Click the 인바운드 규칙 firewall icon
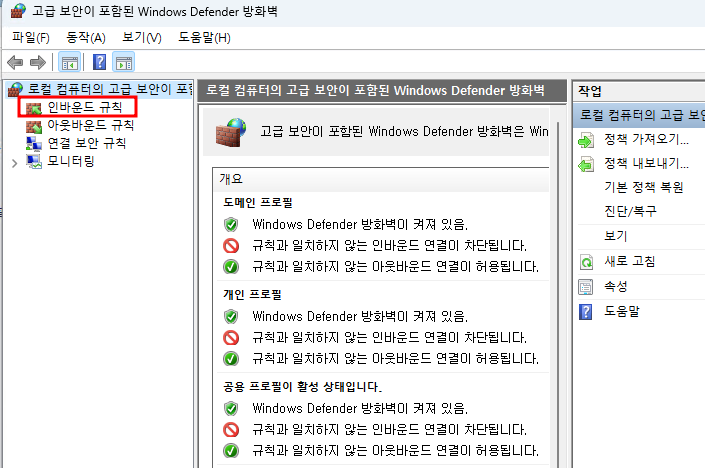This screenshot has width=705, height=468. 34,108
